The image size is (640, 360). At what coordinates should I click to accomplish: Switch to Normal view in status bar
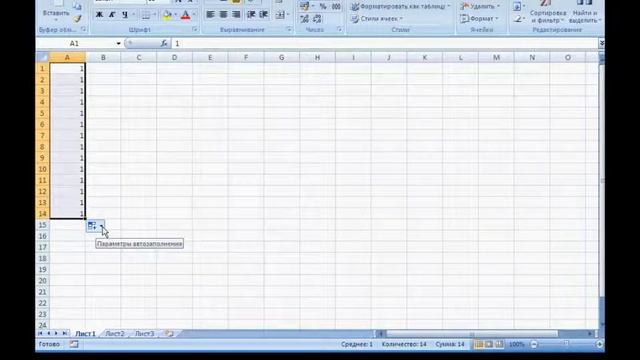[478, 344]
